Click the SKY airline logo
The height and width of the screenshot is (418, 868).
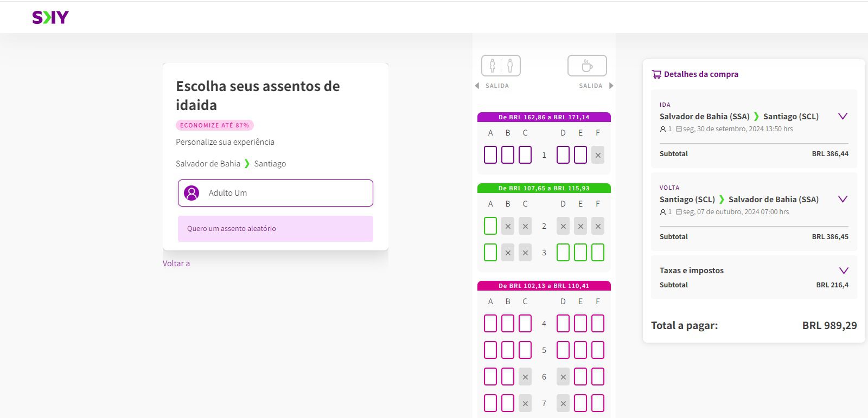point(50,17)
